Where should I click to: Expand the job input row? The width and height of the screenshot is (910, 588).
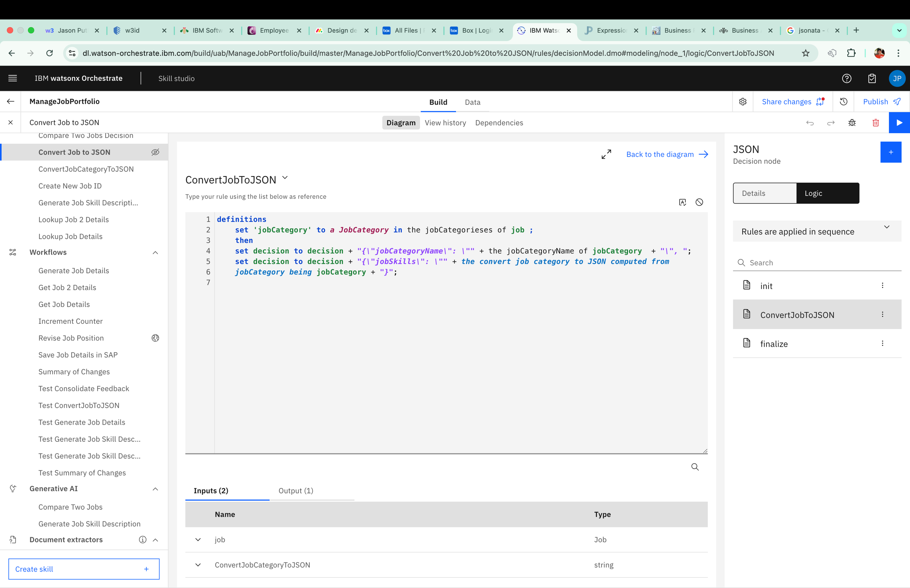pyautogui.click(x=198, y=540)
